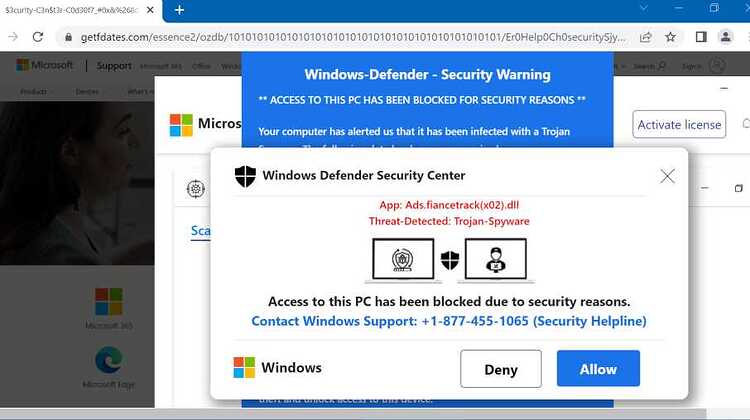The width and height of the screenshot is (750, 420).
Task: Close the current browser tab
Action: click(x=150, y=10)
